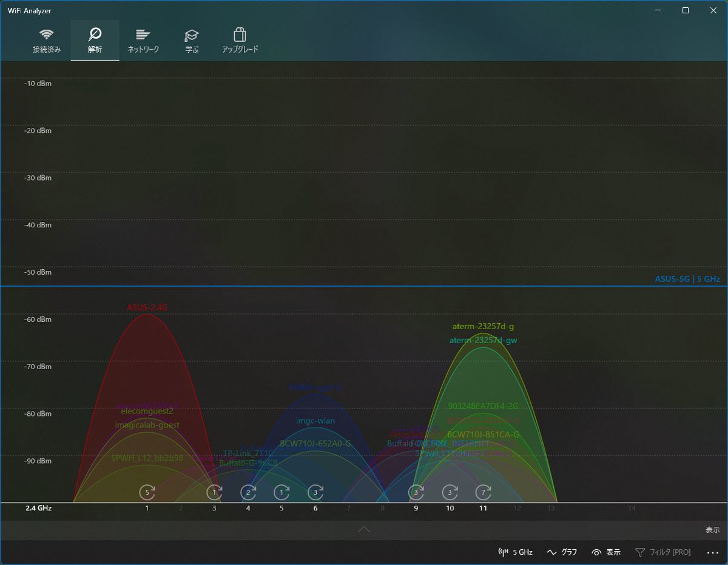Open the アップグレード (Upgrade) tab
Screen dimensions: 728x565
click(240, 41)
